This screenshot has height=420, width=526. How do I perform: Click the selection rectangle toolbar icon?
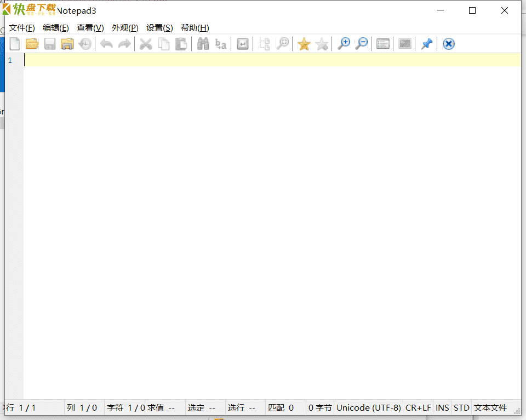264,44
